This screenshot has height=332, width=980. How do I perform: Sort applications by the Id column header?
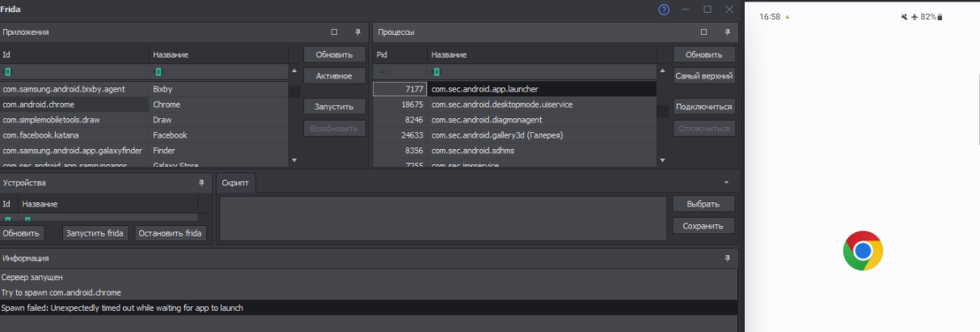pos(74,54)
